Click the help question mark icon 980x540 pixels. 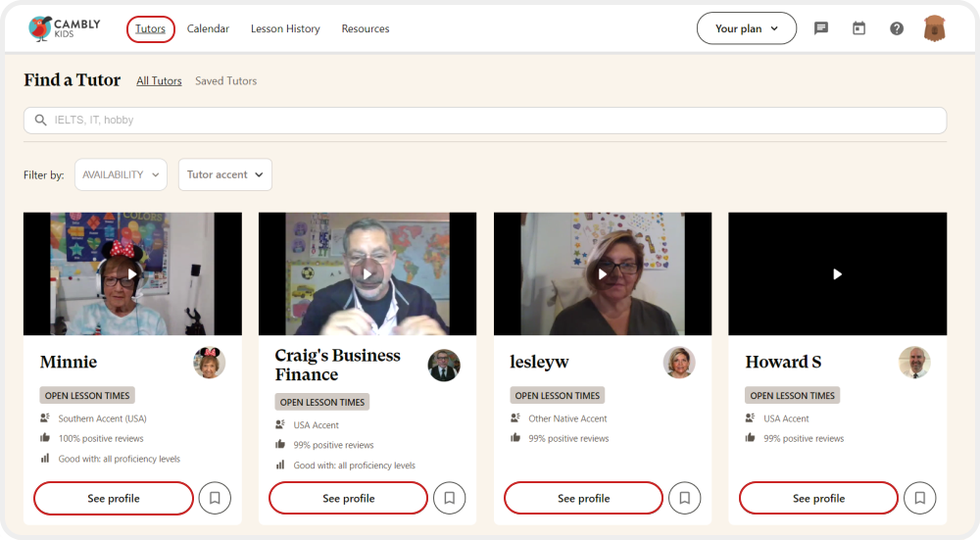(897, 28)
